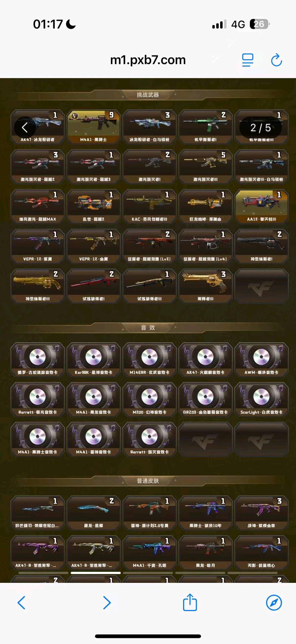Jump to the first image page indicator
296x644 pixels.
pyautogui.click(x=43, y=573)
